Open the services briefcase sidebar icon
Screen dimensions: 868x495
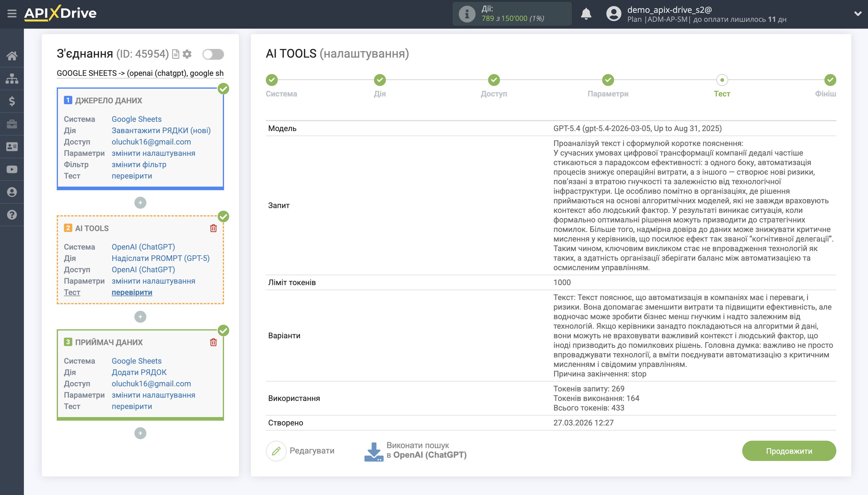[12, 124]
